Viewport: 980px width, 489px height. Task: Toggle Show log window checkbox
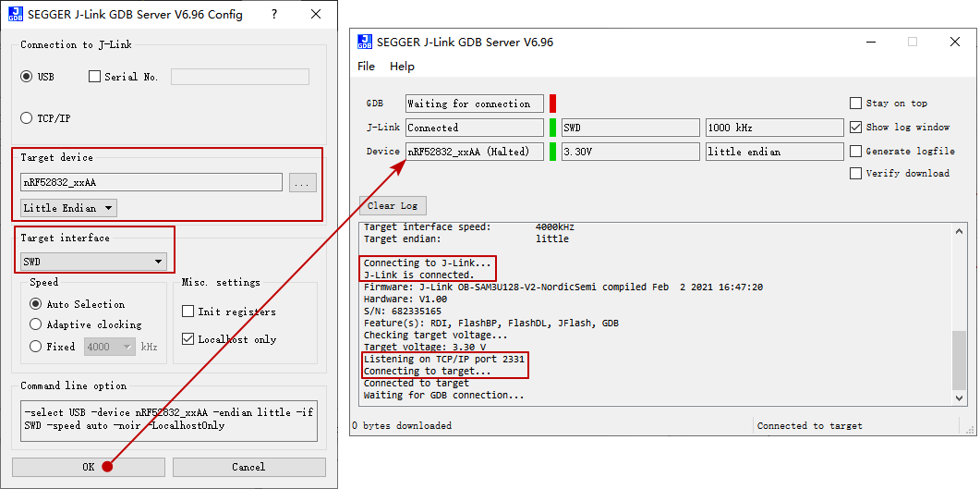(855, 127)
